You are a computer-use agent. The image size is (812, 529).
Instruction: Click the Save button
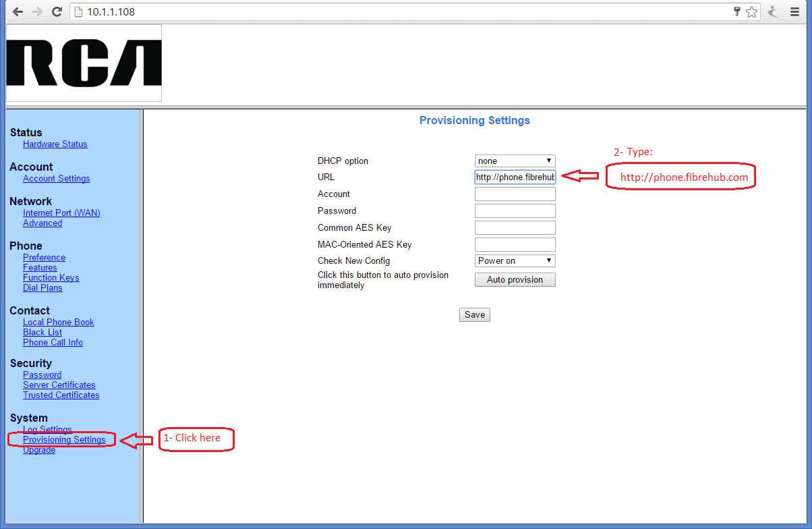tap(474, 314)
